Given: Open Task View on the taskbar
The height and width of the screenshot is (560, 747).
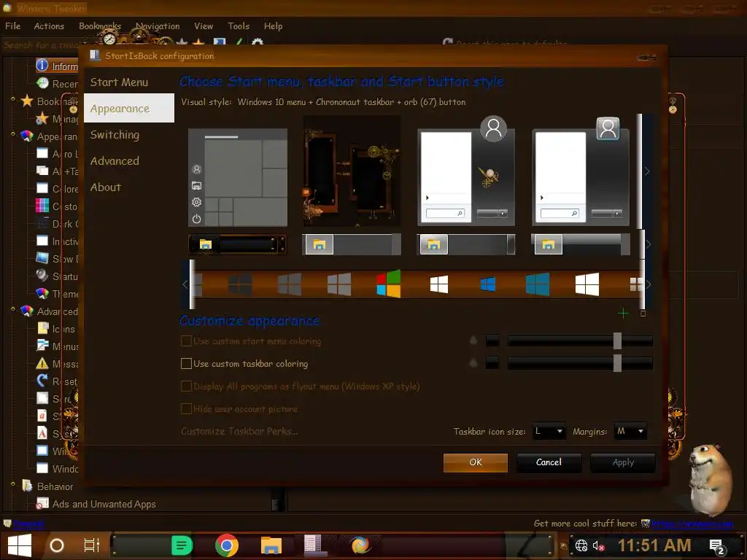Looking at the screenshot, I should click(91, 545).
